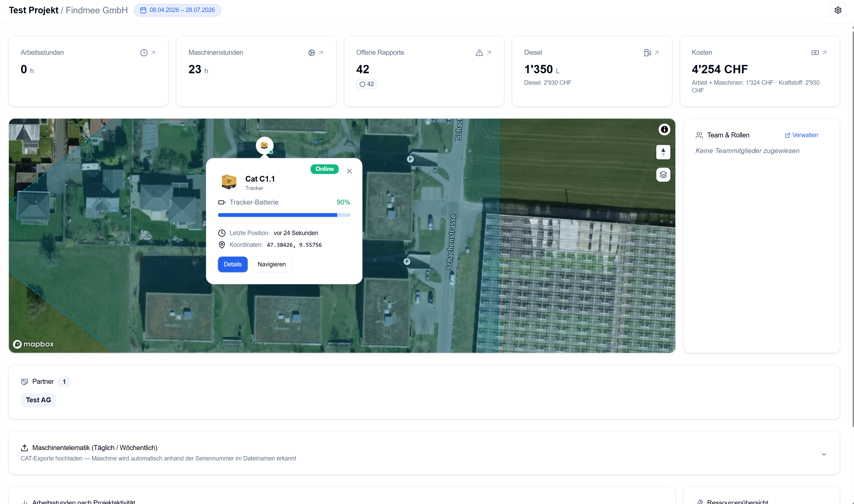The height and width of the screenshot is (504, 854).
Task: Click the date range 08.04.2026 – 28.07.2026
Action: 177,10
